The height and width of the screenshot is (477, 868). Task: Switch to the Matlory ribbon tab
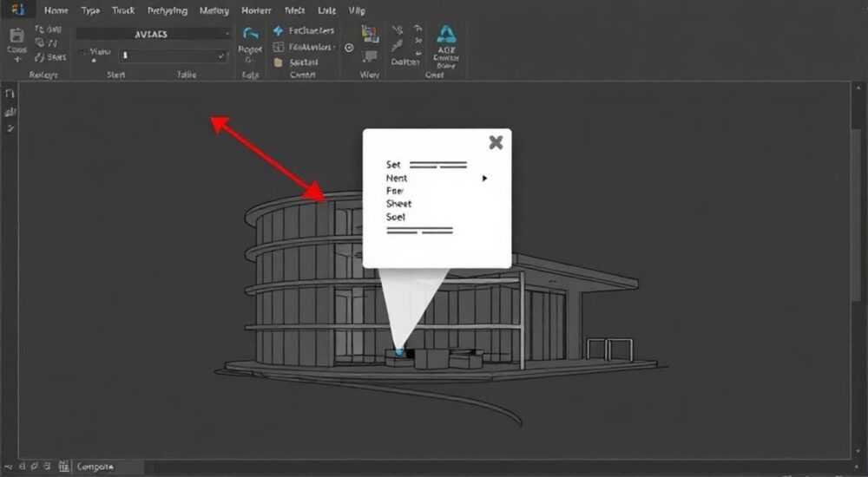(214, 10)
